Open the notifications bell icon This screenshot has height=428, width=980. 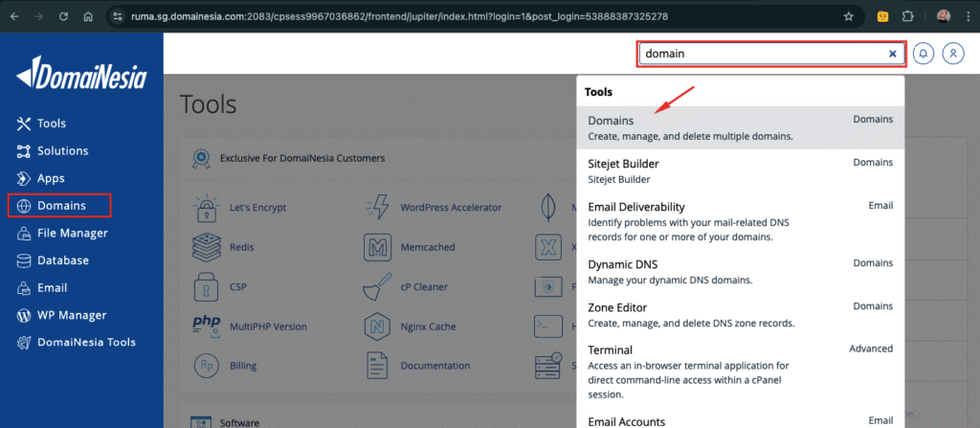point(924,54)
